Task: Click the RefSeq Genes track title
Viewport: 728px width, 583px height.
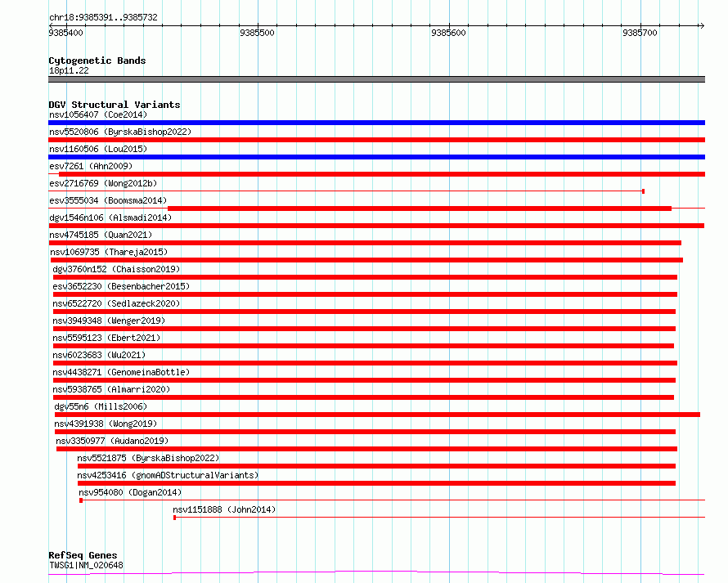Action: [x=83, y=555]
